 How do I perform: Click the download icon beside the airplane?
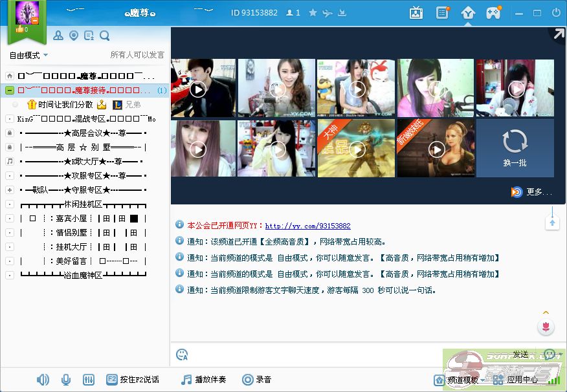(342, 13)
